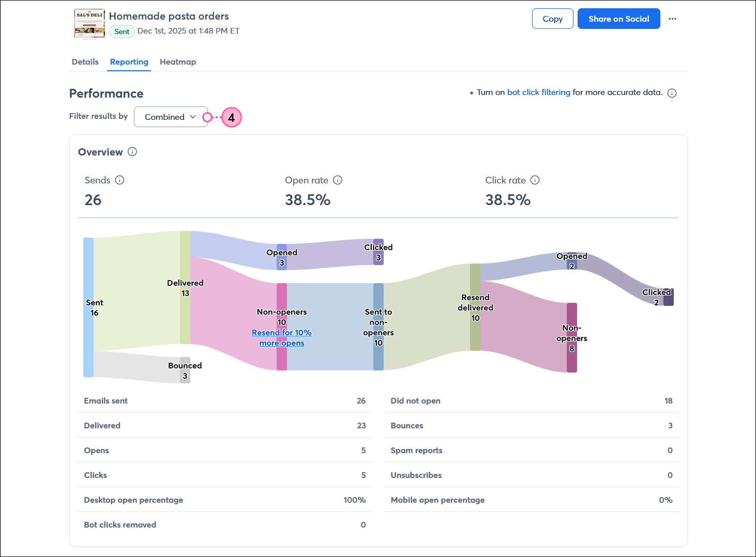Open the bot click filtering link
The width and height of the screenshot is (756, 557).
pos(538,92)
